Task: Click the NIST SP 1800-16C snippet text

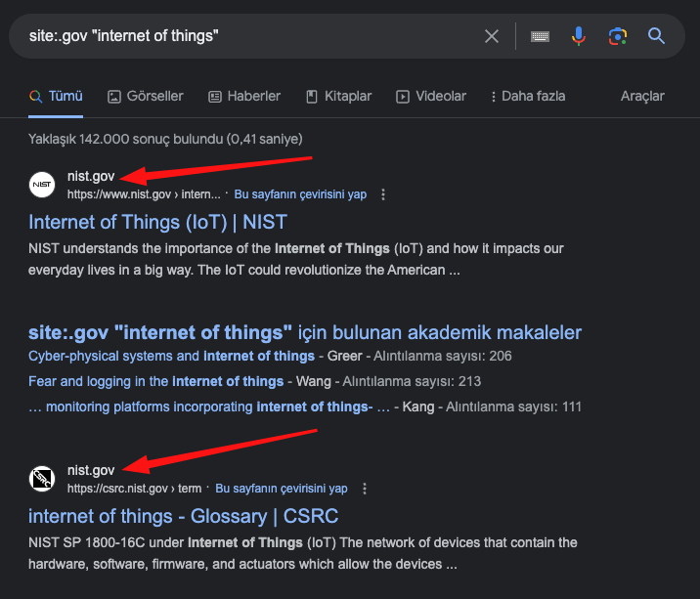Action: [x=303, y=553]
